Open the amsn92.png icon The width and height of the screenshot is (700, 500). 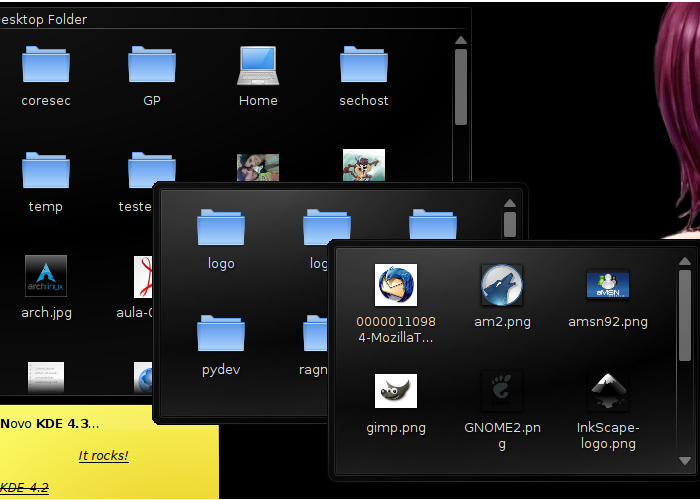pyautogui.click(x=608, y=284)
